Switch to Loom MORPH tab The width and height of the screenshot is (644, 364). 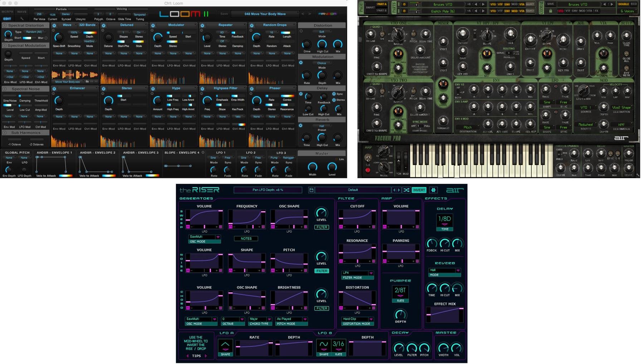click(x=8, y=12)
